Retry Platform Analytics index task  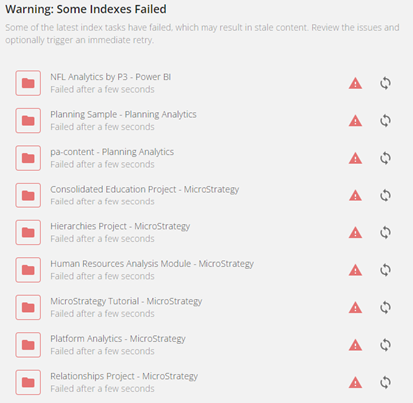pyautogui.click(x=385, y=345)
